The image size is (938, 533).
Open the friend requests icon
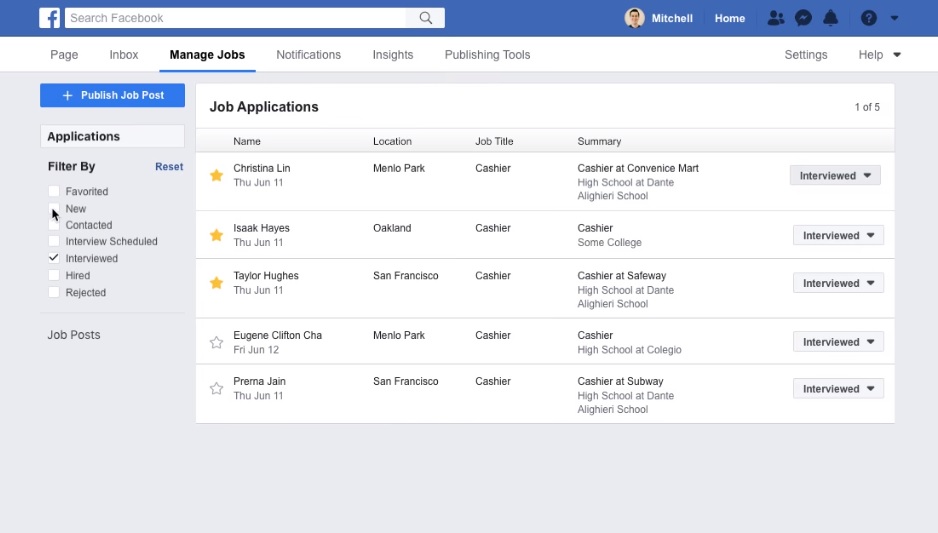click(x=776, y=18)
